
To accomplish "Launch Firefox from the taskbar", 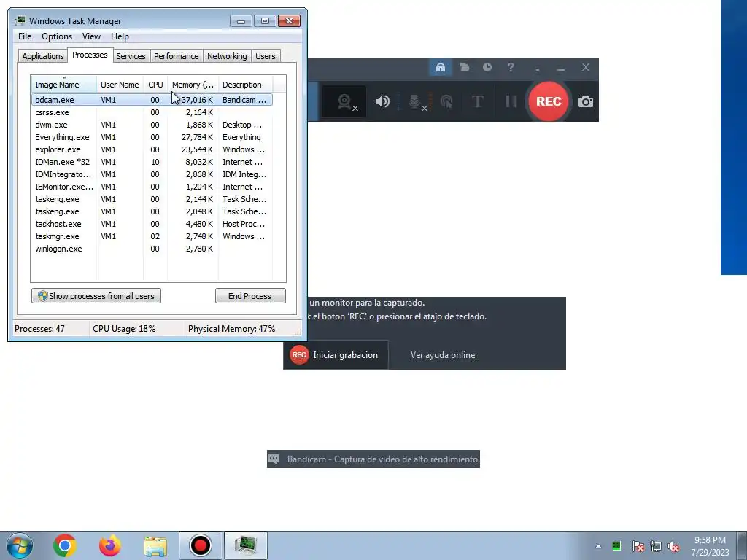I will click(x=109, y=545).
